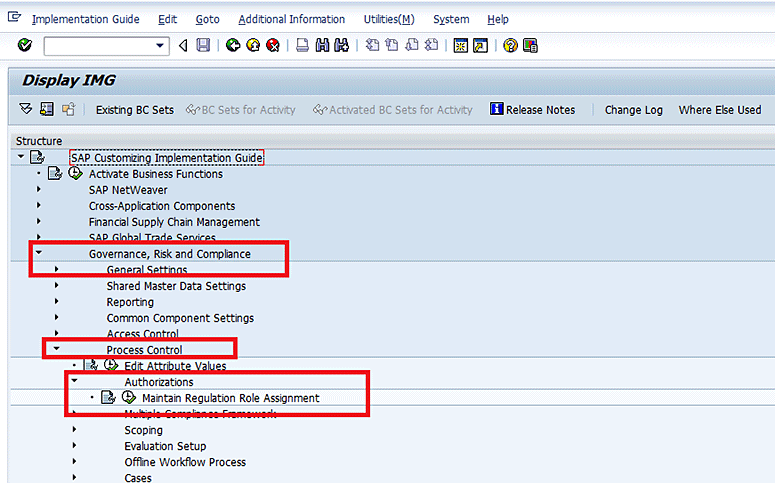Select Financial Supply Chain Management tree item

click(x=174, y=222)
